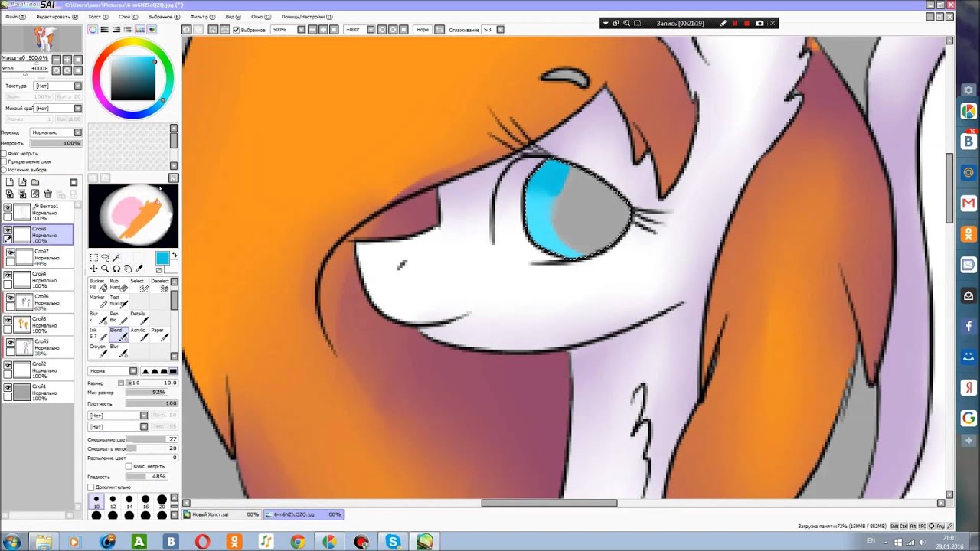
Task: Activate the magic wand tool
Action: pos(116,257)
